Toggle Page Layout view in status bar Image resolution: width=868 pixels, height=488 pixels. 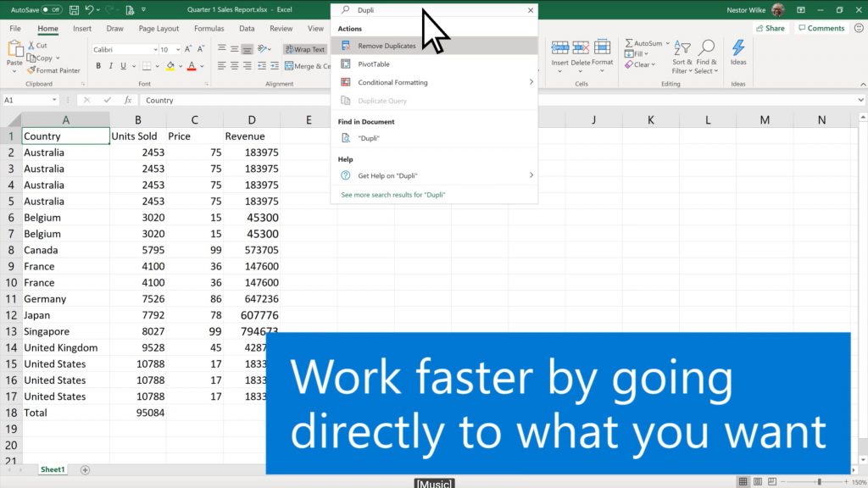point(757,482)
